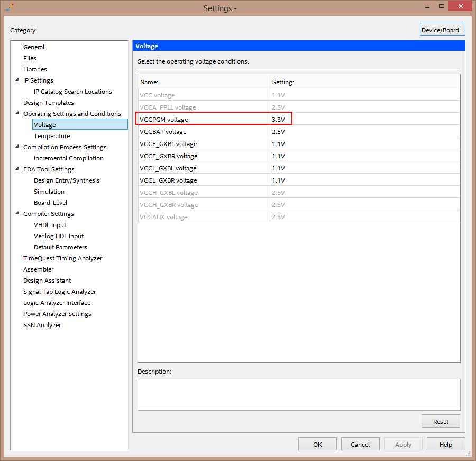The width and height of the screenshot is (476, 461).
Task: Collapse Compilation Process Settings node
Action: pos(17,147)
